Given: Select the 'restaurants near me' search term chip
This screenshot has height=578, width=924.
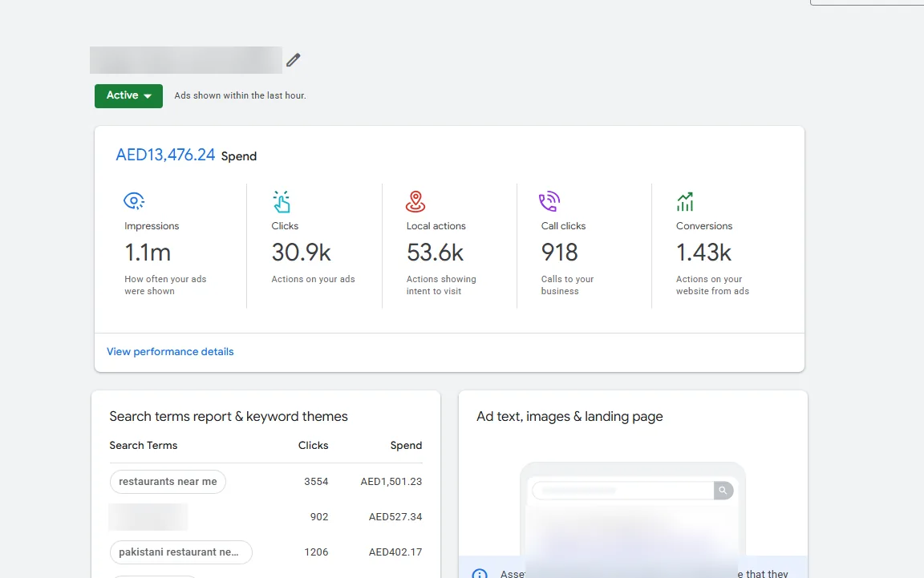Looking at the screenshot, I should 168,482.
